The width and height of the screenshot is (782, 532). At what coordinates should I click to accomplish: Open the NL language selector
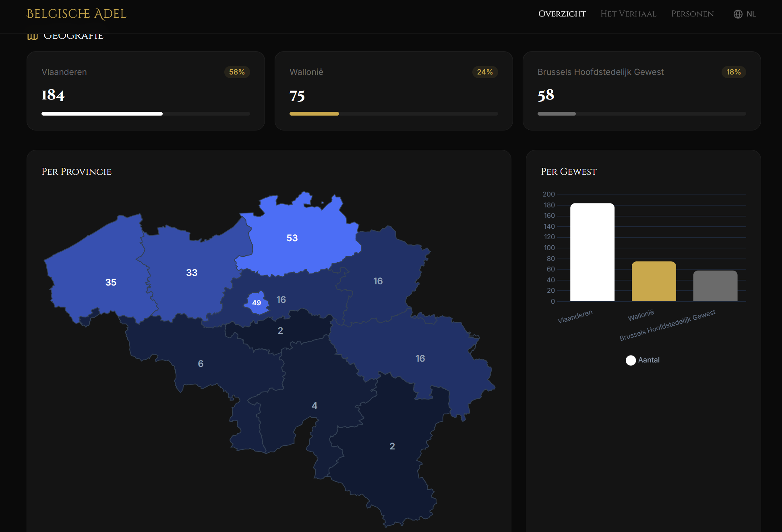pyautogui.click(x=751, y=14)
